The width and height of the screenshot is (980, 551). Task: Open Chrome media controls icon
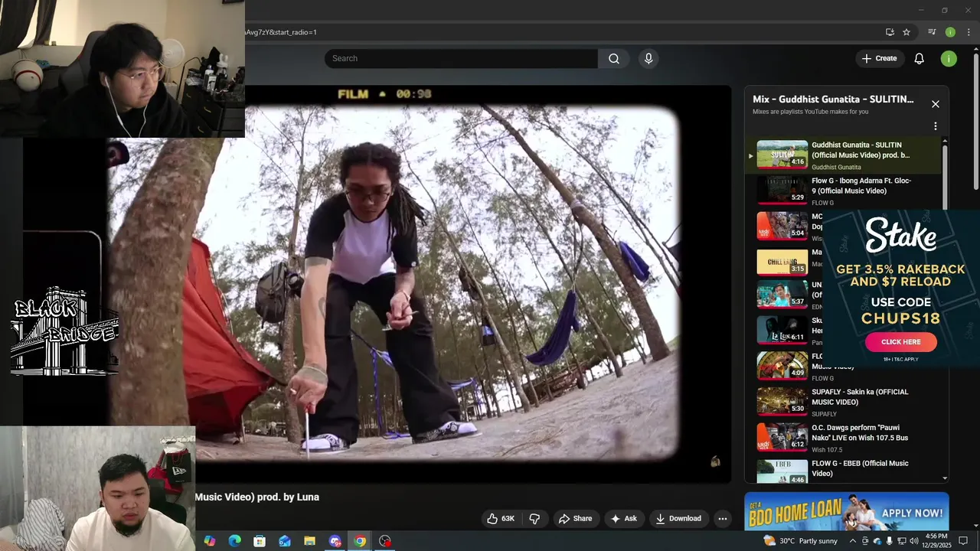click(x=932, y=32)
